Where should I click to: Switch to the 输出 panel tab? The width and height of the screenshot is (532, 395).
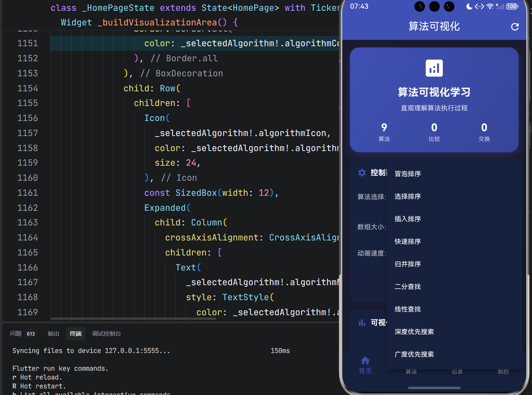[53, 334]
